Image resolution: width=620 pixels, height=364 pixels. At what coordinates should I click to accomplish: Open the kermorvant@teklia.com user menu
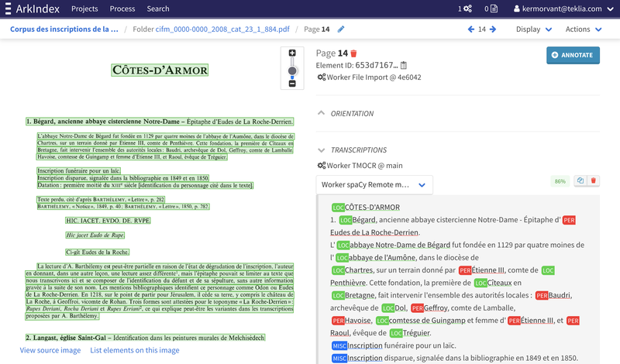click(x=563, y=9)
